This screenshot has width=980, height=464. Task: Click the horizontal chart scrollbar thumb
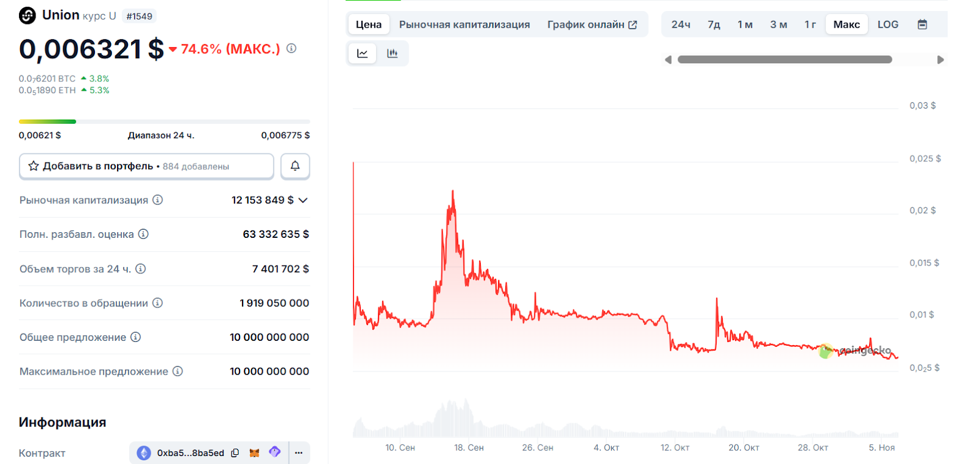coord(785,59)
